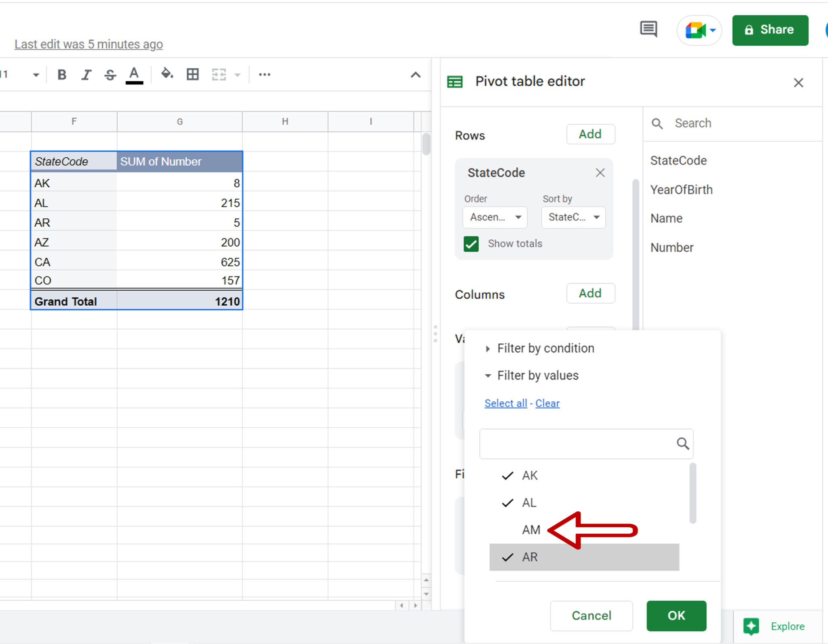Viewport: 828px width, 644px height.
Task: Open the borders menu
Action: point(192,74)
